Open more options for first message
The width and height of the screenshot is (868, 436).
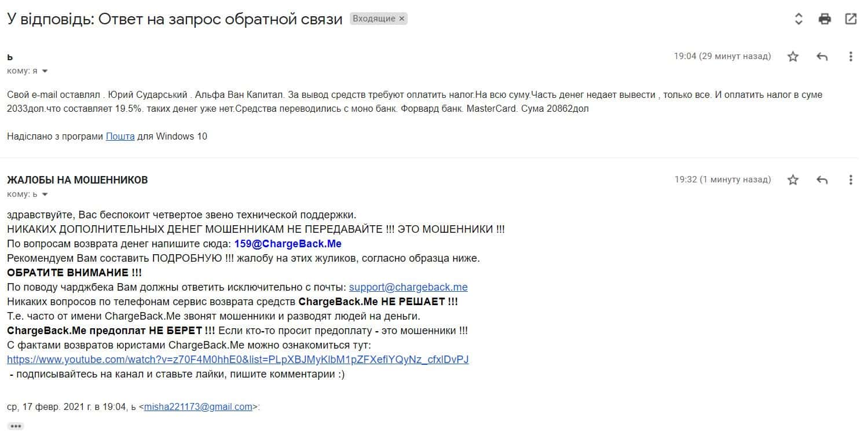(x=851, y=57)
